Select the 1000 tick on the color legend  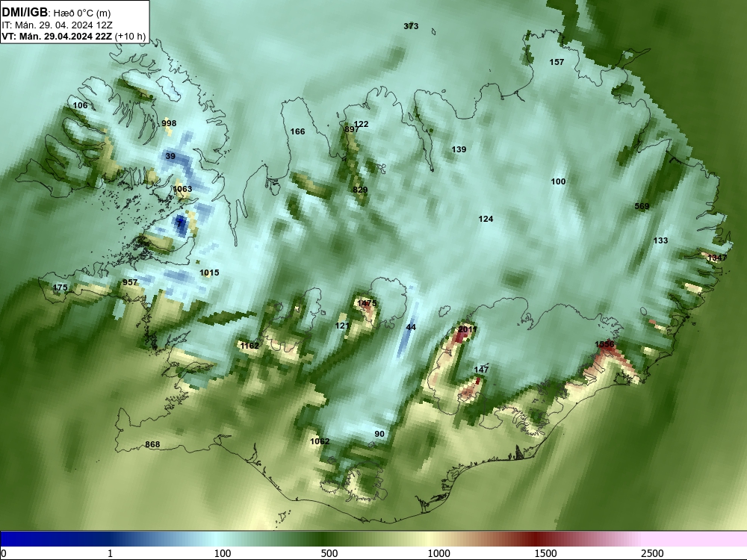[438, 553]
